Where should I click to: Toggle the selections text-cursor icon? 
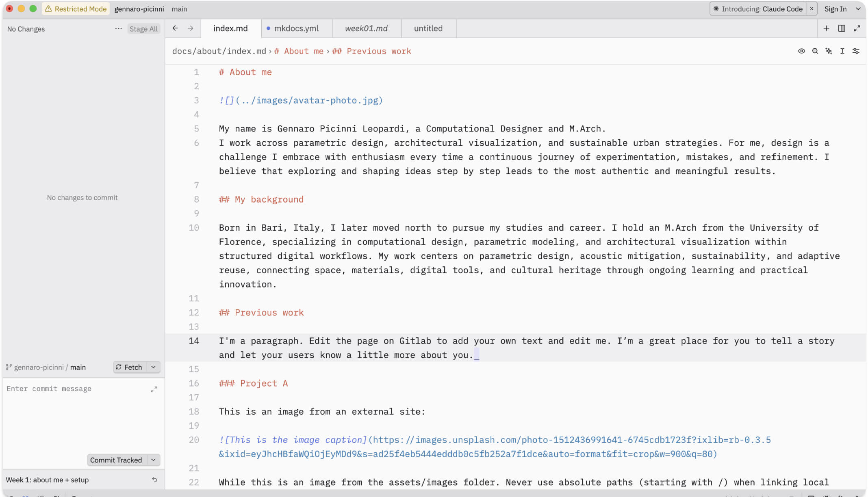click(x=842, y=51)
